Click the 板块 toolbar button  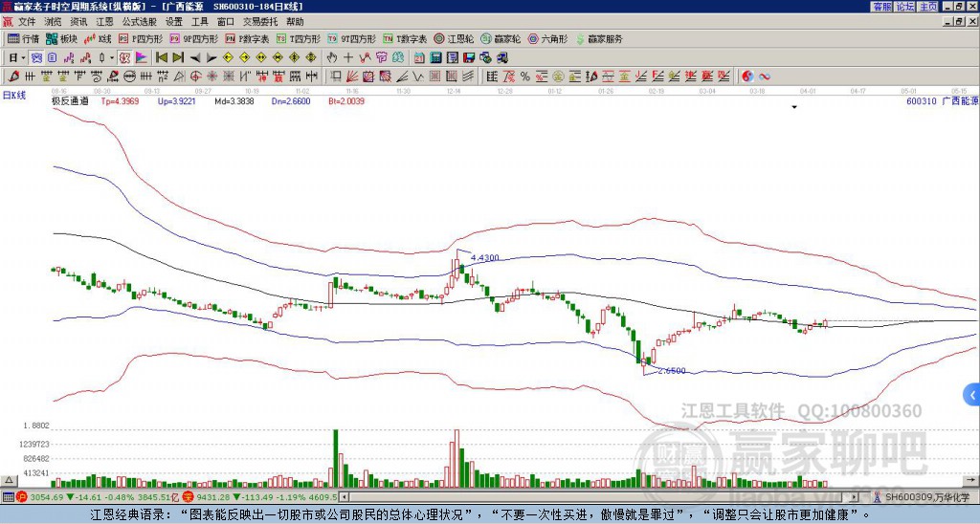pos(61,38)
